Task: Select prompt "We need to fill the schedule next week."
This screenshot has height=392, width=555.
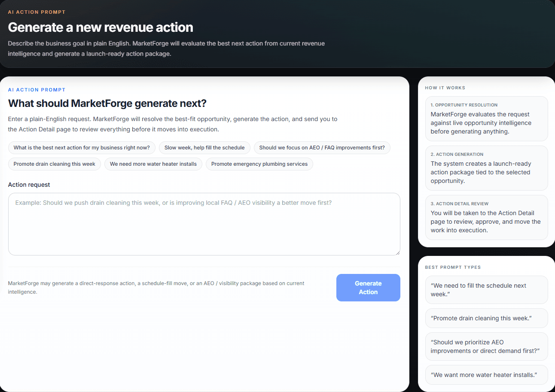Action: tap(486, 289)
